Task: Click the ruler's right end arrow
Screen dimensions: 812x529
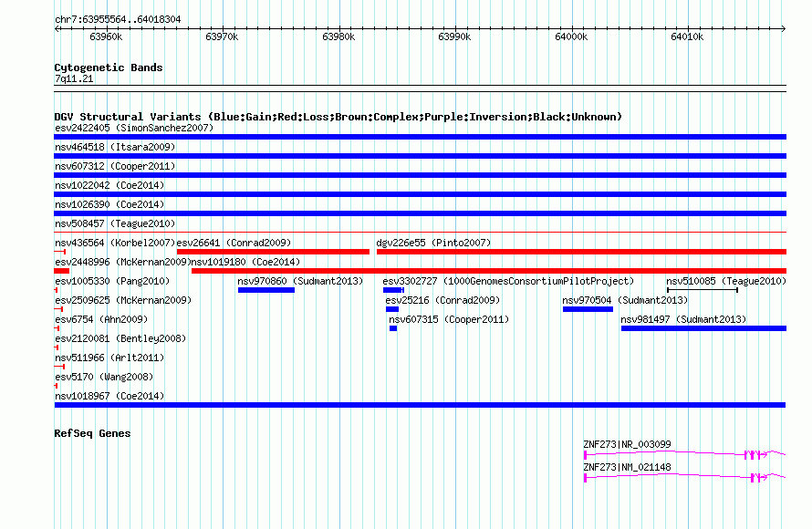Action: [784, 28]
